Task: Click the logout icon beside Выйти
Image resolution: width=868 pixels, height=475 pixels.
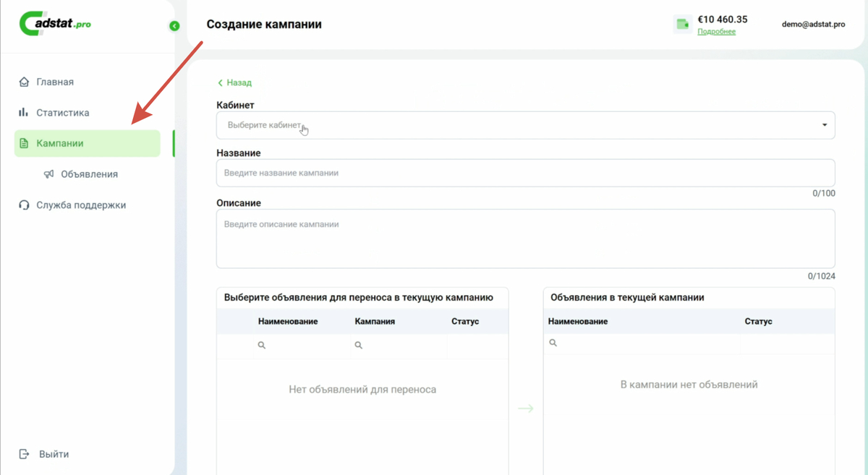Action: click(24, 454)
